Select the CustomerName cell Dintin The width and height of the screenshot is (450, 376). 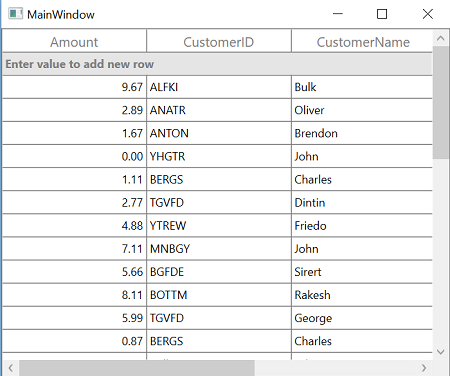[362, 202]
